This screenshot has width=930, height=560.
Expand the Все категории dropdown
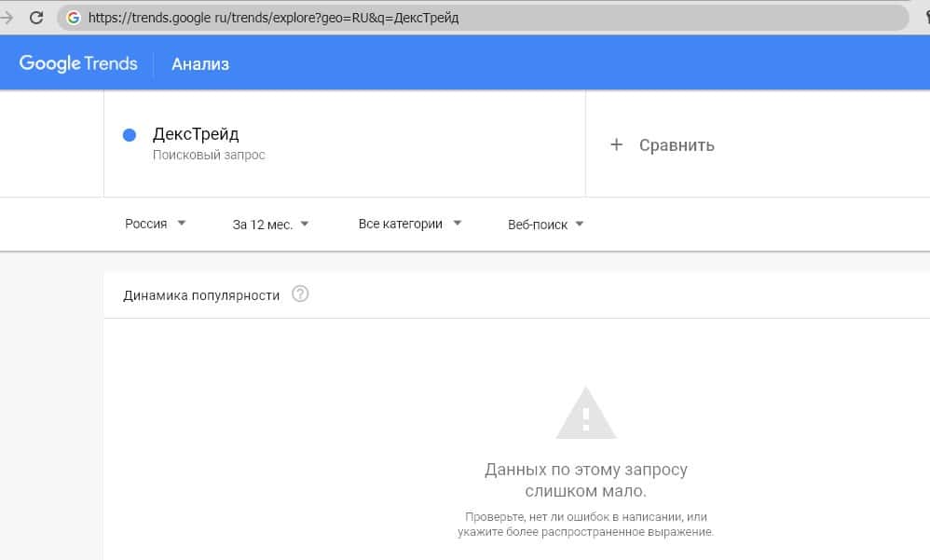tap(411, 224)
